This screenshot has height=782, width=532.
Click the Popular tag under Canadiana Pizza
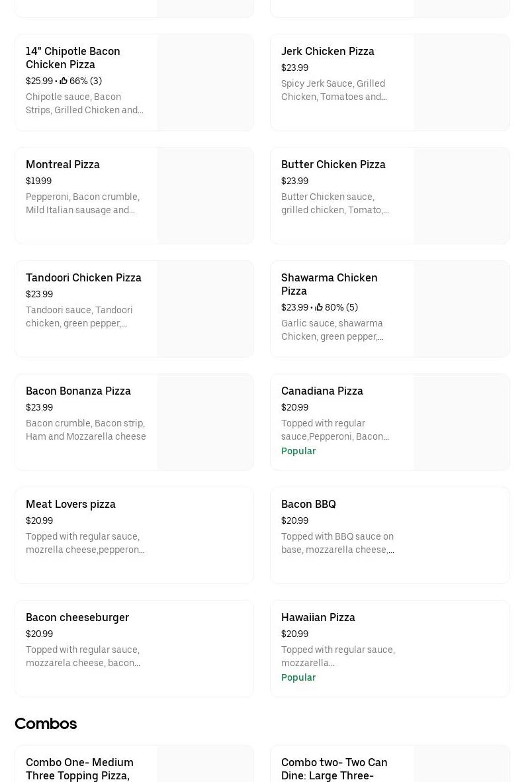[298, 451]
